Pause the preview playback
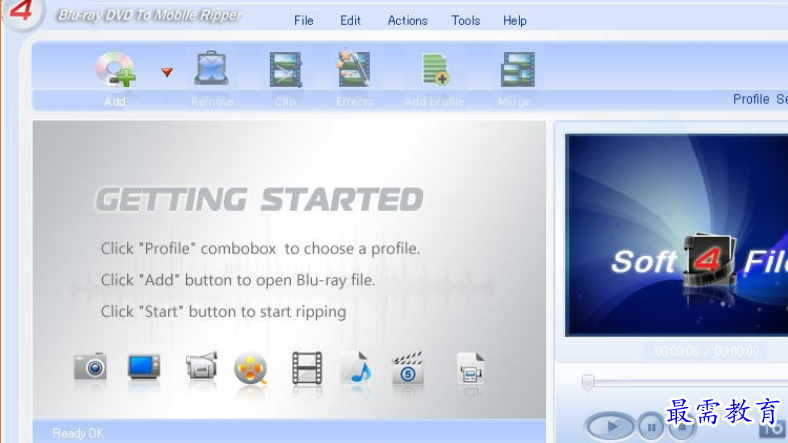 651,427
